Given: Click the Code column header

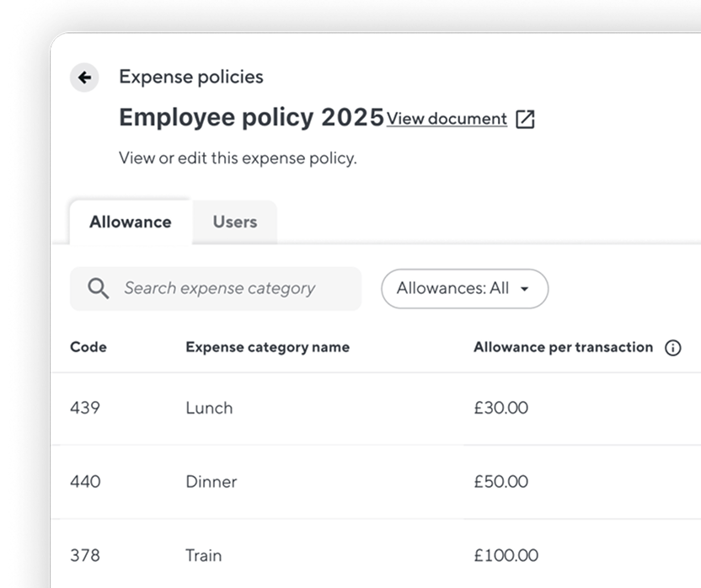Looking at the screenshot, I should coord(88,347).
